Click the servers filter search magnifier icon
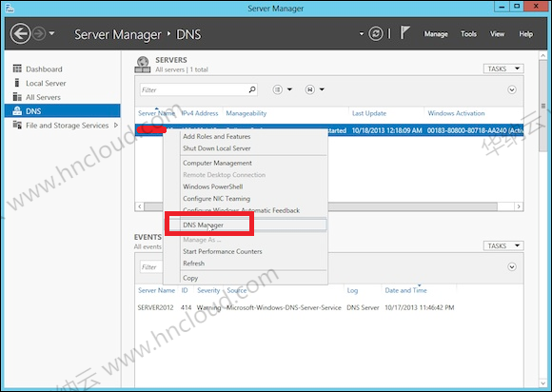This screenshot has width=552, height=392. (x=252, y=89)
